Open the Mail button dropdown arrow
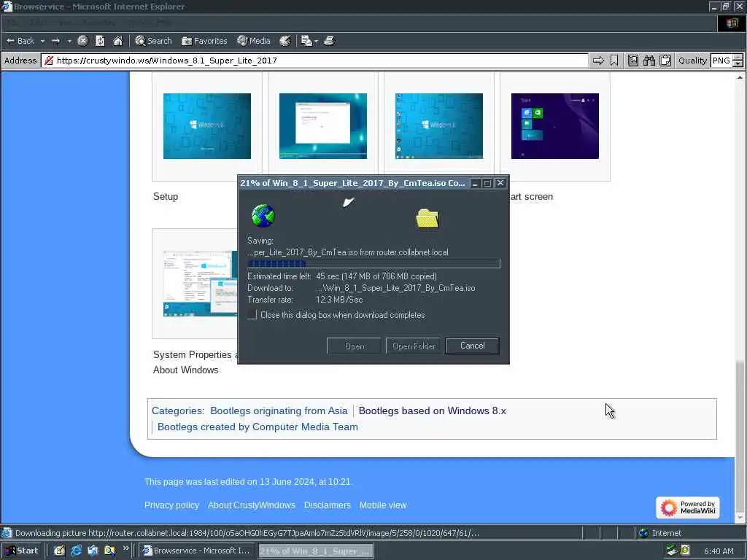 coord(316,41)
